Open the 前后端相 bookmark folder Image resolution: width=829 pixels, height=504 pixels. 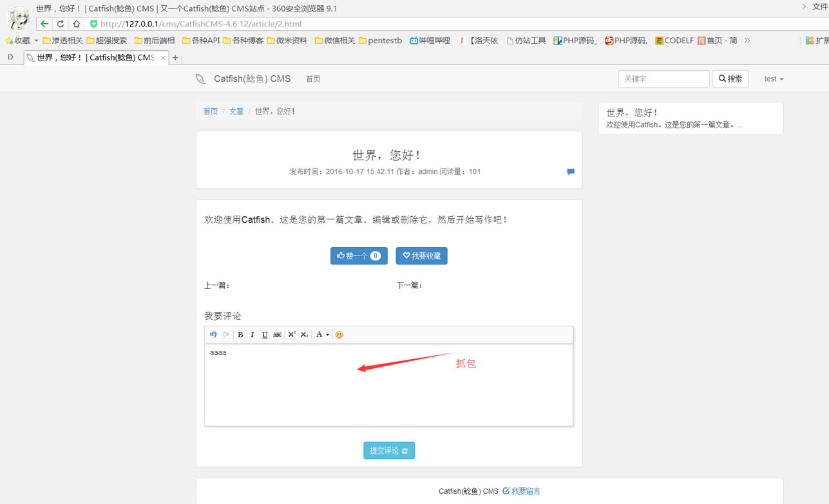tap(155, 41)
